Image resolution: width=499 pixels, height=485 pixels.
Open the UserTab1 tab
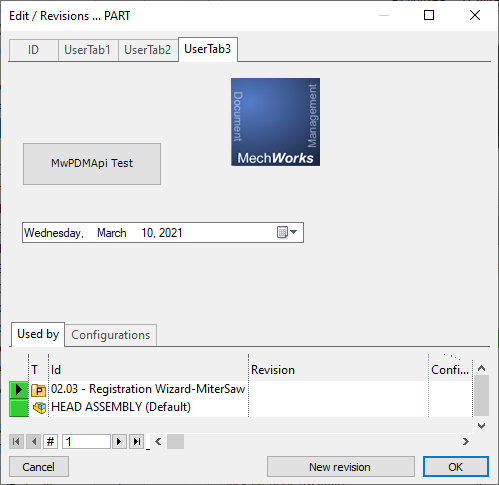(x=88, y=50)
